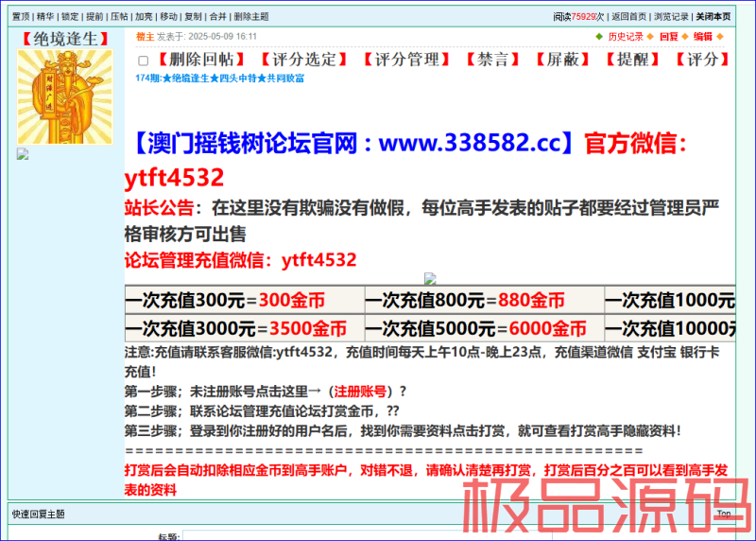756x541 pixels.
Task: Click the 【屏蔽】 block button
Action: click(x=562, y=60)
